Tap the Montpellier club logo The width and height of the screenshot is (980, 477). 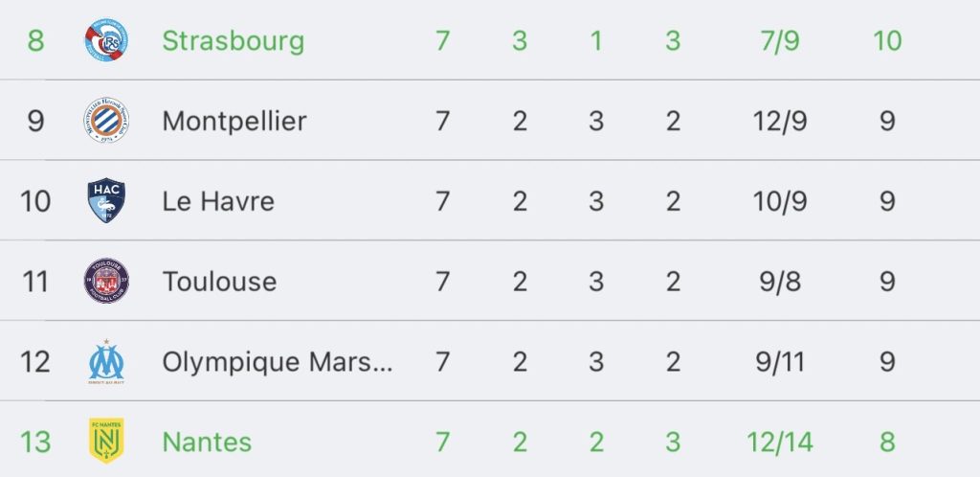(x=106, y=120)
